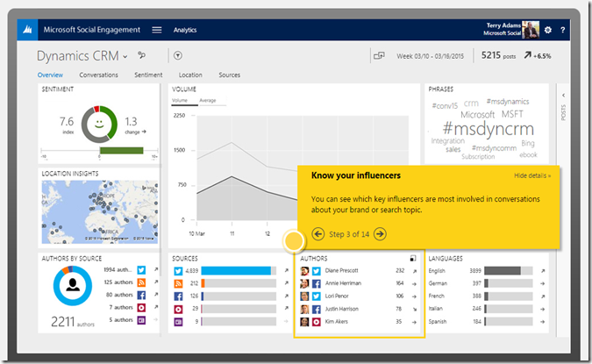Click trend arrow in English language row
The image size is (592, 364).
pyautogui.click(x=543, y=271)
